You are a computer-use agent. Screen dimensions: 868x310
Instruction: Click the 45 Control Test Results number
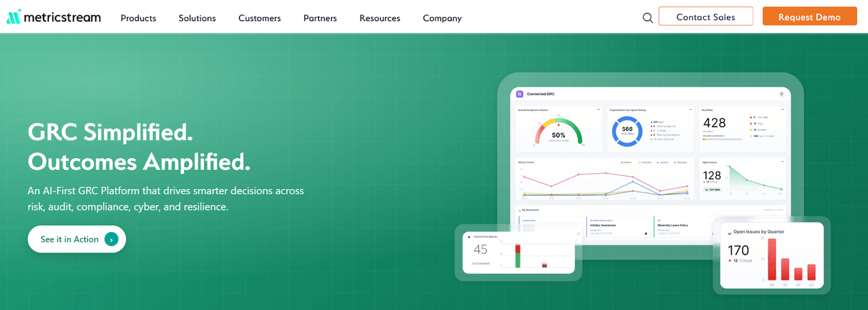pos(480,250)
